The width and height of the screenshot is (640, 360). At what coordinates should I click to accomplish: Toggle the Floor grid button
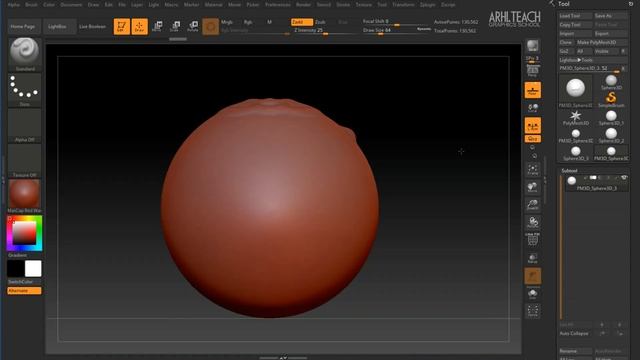pos(533,90)
